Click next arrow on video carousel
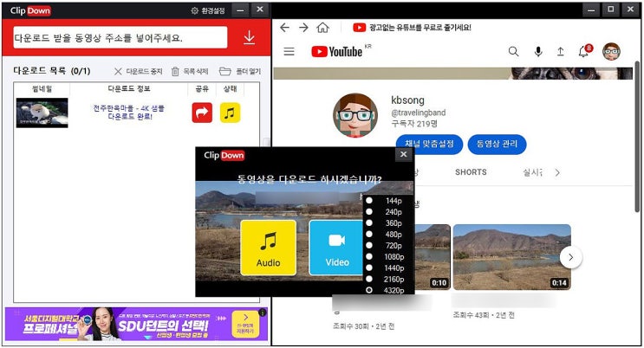 (x=571, y=257)
